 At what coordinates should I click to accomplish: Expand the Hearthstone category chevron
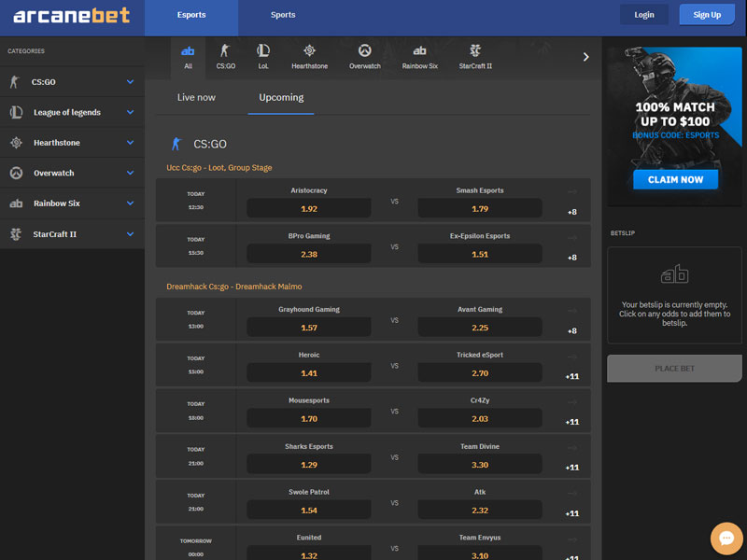130,143
